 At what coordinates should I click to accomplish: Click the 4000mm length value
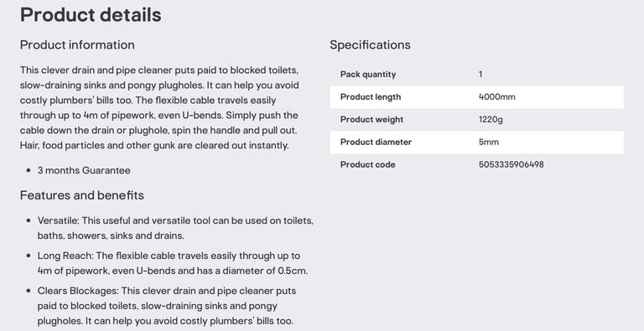pyautogui.click(x=497, y=97)
